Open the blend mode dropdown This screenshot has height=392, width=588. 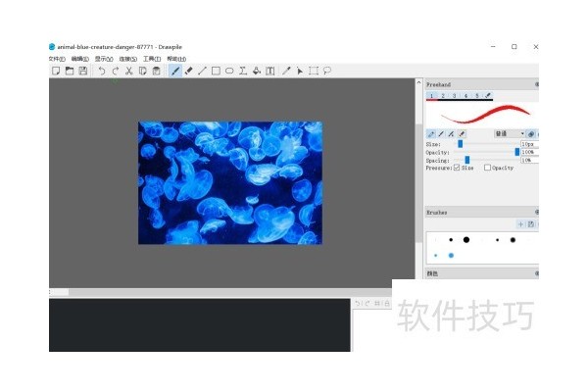coord(510,134)
